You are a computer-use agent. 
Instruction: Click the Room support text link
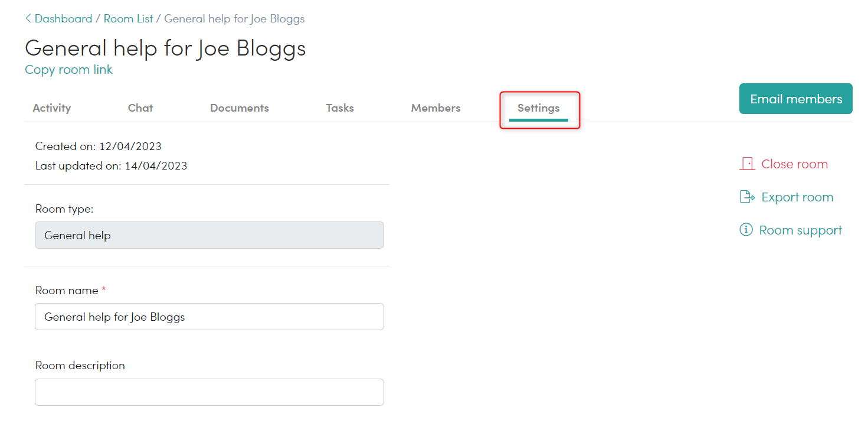[800, 230]
